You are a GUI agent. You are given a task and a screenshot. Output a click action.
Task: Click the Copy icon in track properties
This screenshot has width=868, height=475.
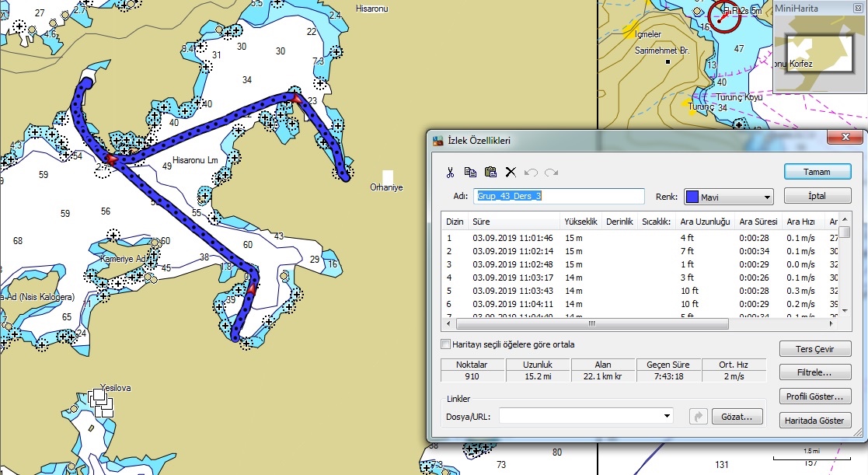[x=471, y=172]
